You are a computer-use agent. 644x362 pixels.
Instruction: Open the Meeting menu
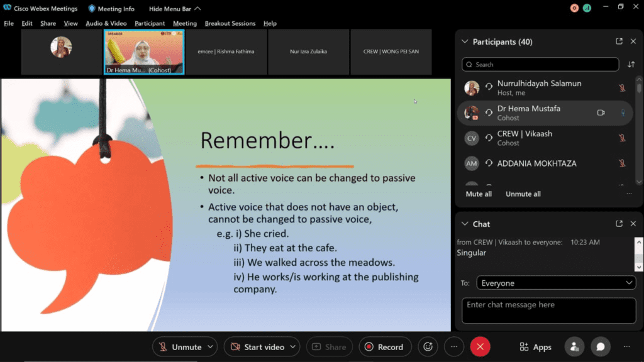point(185,23)
